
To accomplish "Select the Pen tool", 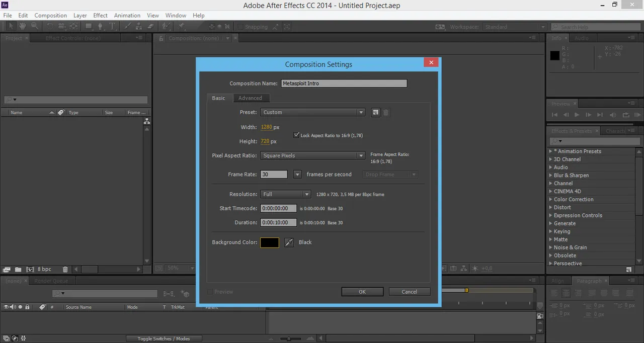I will (101, 26).
